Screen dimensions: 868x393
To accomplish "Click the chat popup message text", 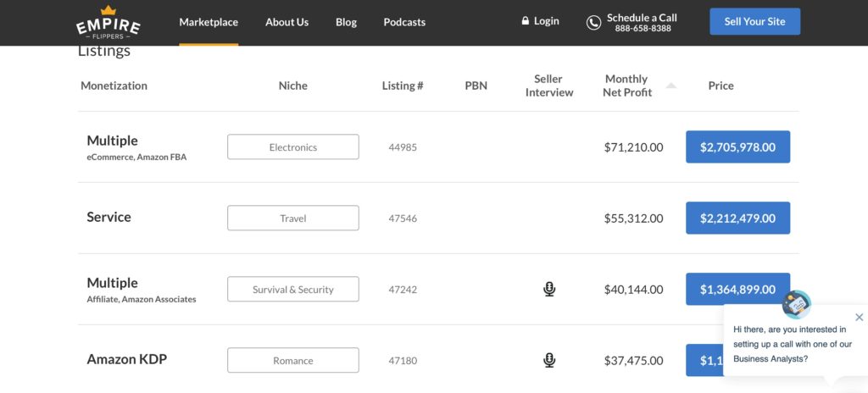I will tap(792, 344).
